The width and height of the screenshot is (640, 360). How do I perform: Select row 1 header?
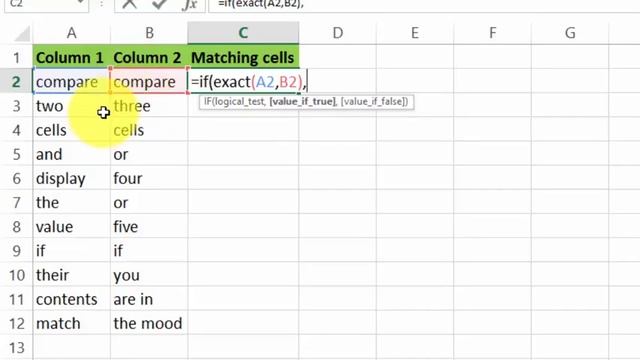(16, 58)
